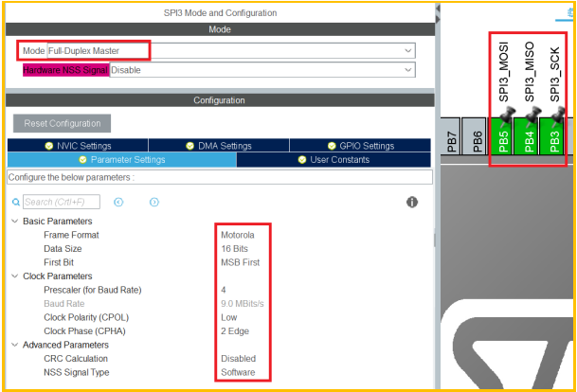Click the PB4 SPI3_MISO pin
The image size is (577, 392).
[531, 143]
